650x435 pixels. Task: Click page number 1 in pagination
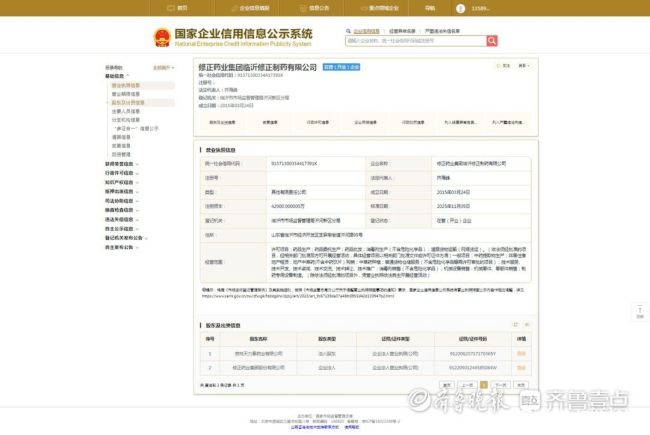click(483, 385)
